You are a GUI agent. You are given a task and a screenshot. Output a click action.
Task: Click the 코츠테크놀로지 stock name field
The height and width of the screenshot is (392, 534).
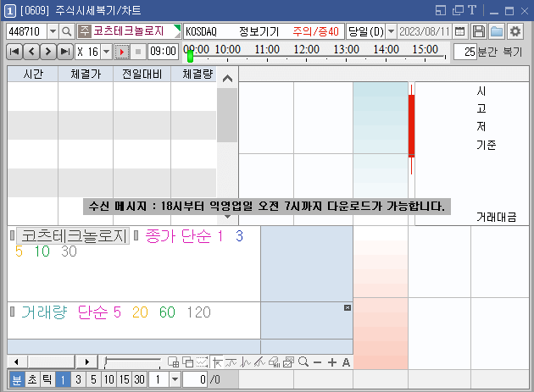point(129,31)
